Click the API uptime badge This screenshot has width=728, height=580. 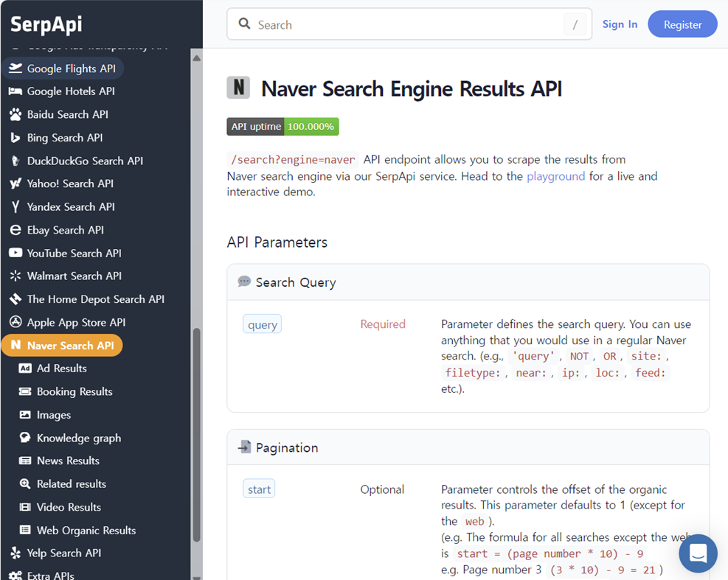(282, 127)
